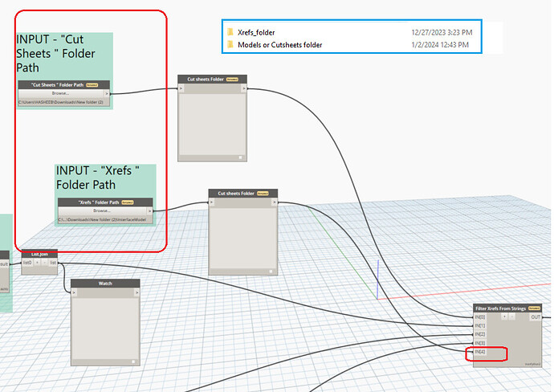Click output port of Cut sheets Folder node fed by "Cut Sheets" path
This screenshot has height=392, width=554.
(244, 88)
